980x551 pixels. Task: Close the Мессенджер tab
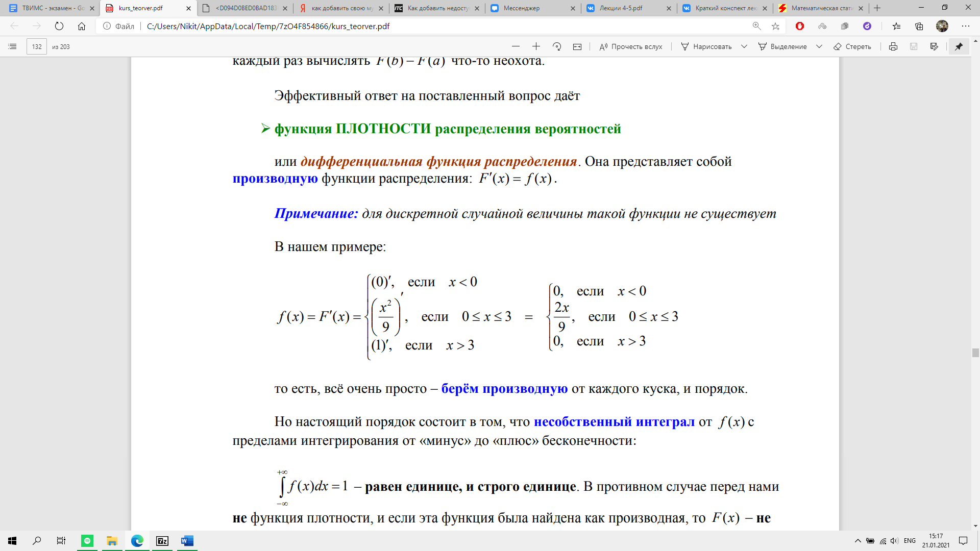click(573, 8)
